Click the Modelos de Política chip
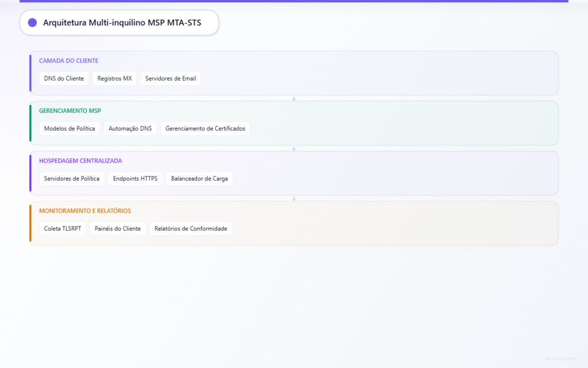Screen dimensions: 588x368 click(69, 128)
